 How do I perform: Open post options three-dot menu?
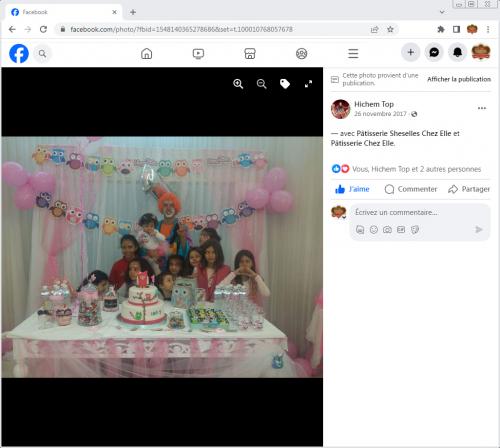(x=482, y=108)
